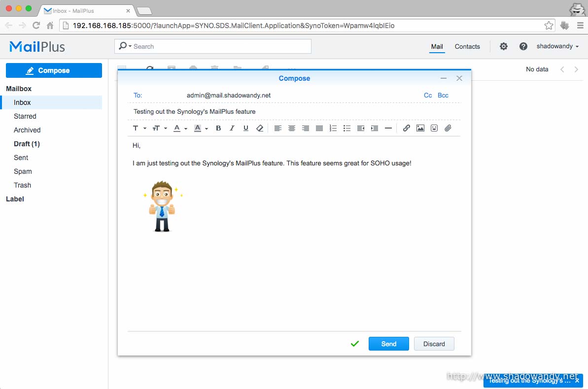
Task: Insert a numbered list
Action: [333, 128]
